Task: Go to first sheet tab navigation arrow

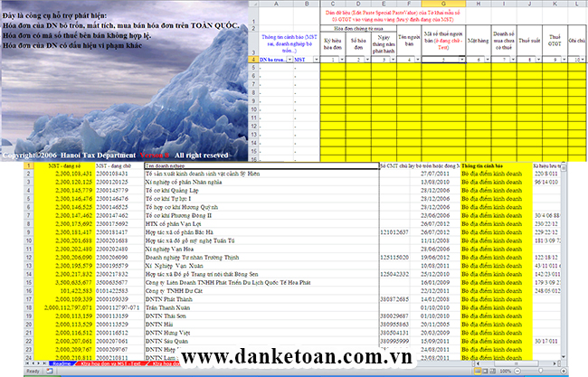Action: 27,363
